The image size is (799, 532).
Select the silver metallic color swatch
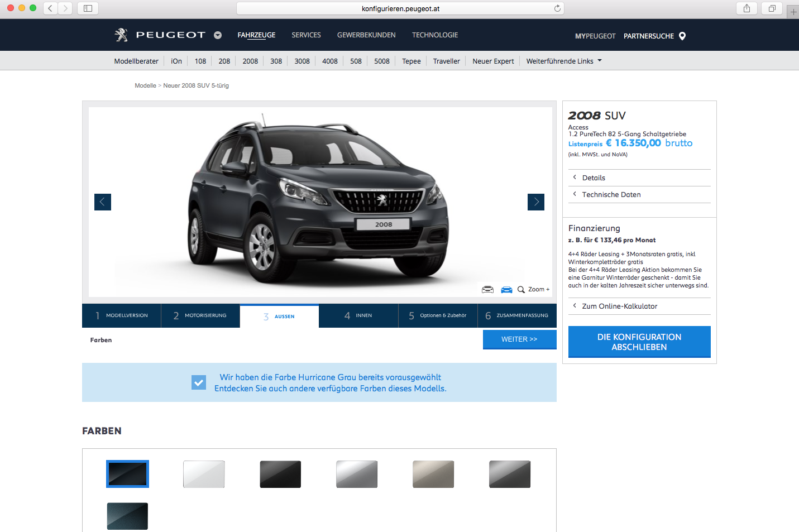pos(357,474)
